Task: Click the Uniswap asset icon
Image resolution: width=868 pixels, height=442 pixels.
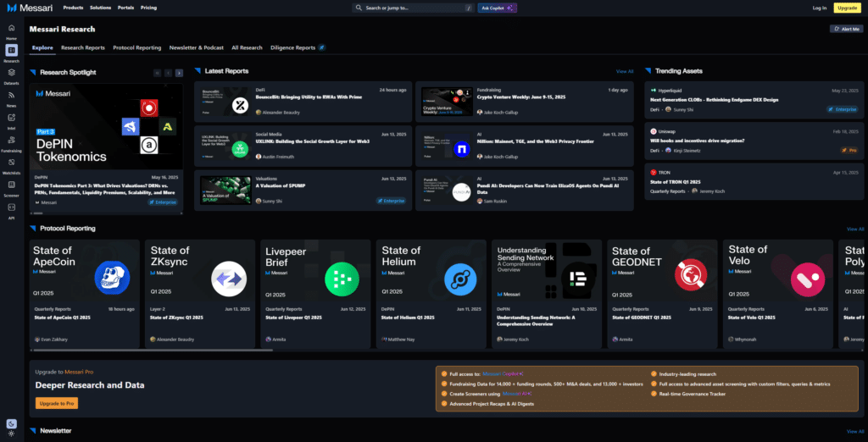Action: 654,131
